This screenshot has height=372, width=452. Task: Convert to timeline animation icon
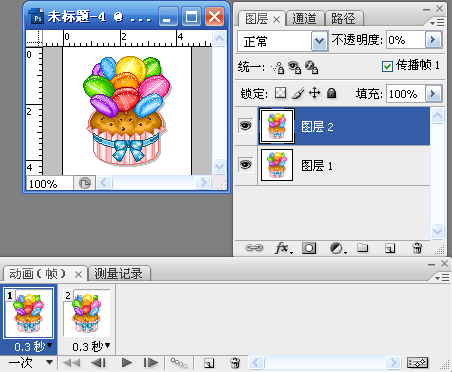coord(417,363)
